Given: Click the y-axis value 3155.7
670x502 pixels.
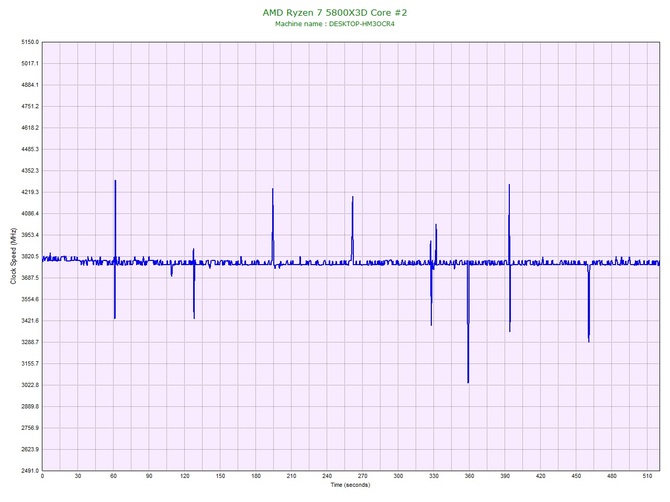Looking at the screenshot, I should pos(30,364).
